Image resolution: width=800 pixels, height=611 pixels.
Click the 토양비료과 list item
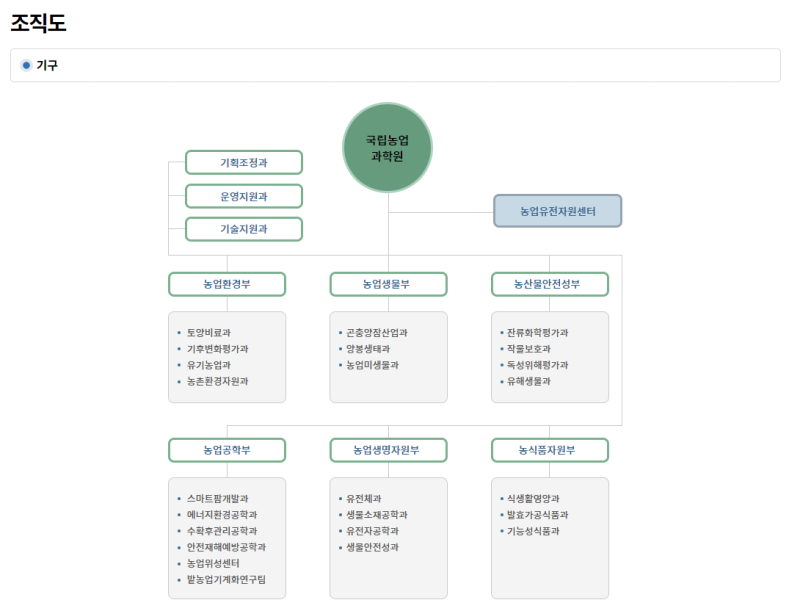point(209,332)
